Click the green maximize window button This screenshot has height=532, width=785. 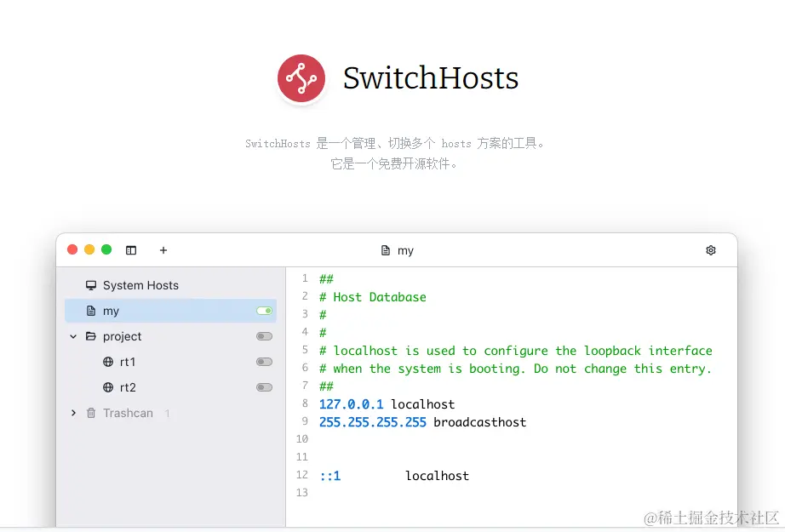[106, 249]
